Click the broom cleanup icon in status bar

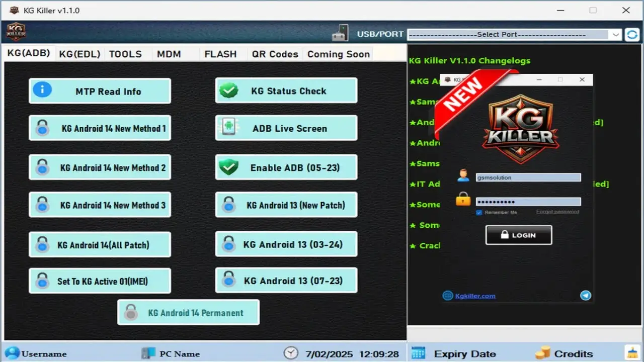[631, 353]
